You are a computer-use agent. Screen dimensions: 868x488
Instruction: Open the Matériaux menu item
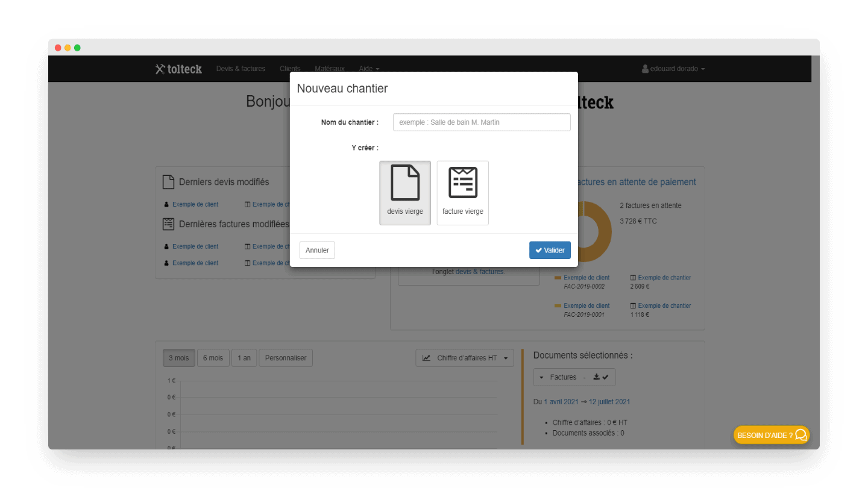[x=330, y=69]
